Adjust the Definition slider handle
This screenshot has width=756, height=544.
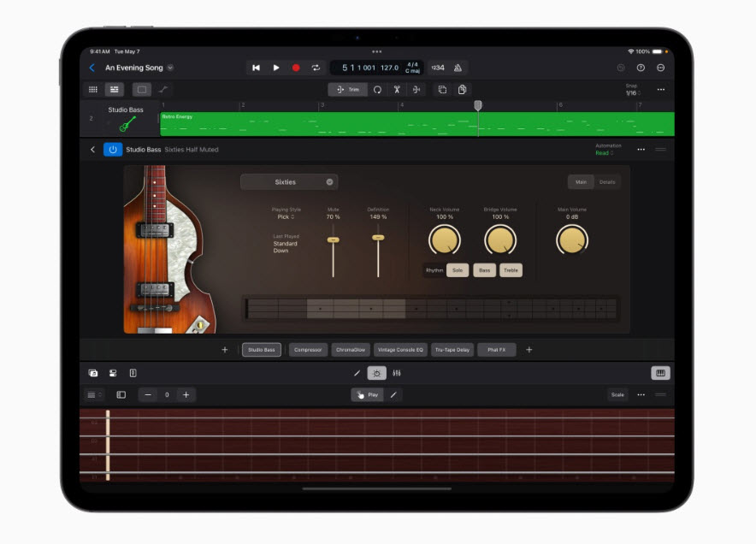379,238
